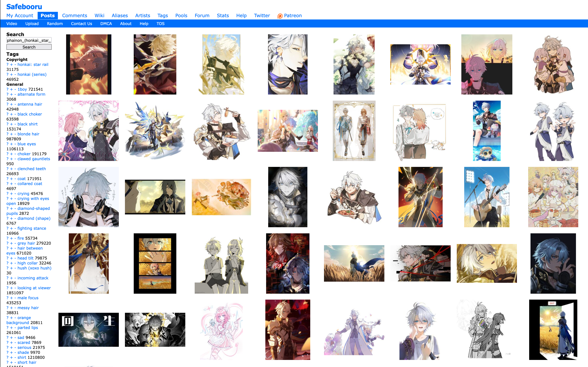This screenshot has height=367, width=588.
Task: Click the '-' next to 'sad' tag
Action: click(x=15, y=337)
